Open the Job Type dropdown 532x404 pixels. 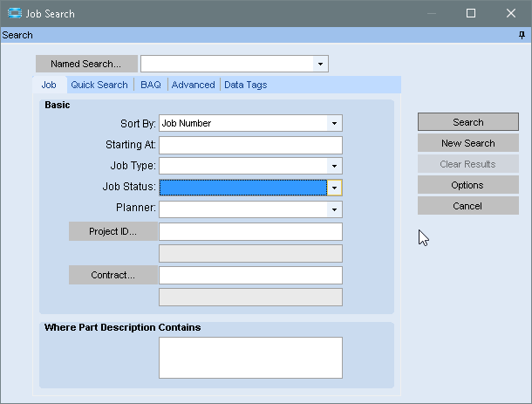click(334, 165)
